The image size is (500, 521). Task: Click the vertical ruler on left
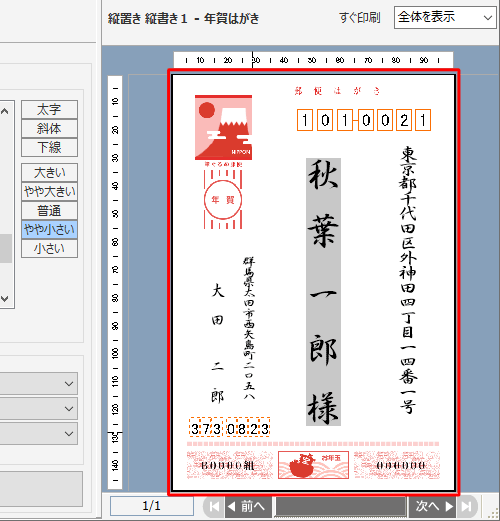pyautogui.click(x=115, y=282)
